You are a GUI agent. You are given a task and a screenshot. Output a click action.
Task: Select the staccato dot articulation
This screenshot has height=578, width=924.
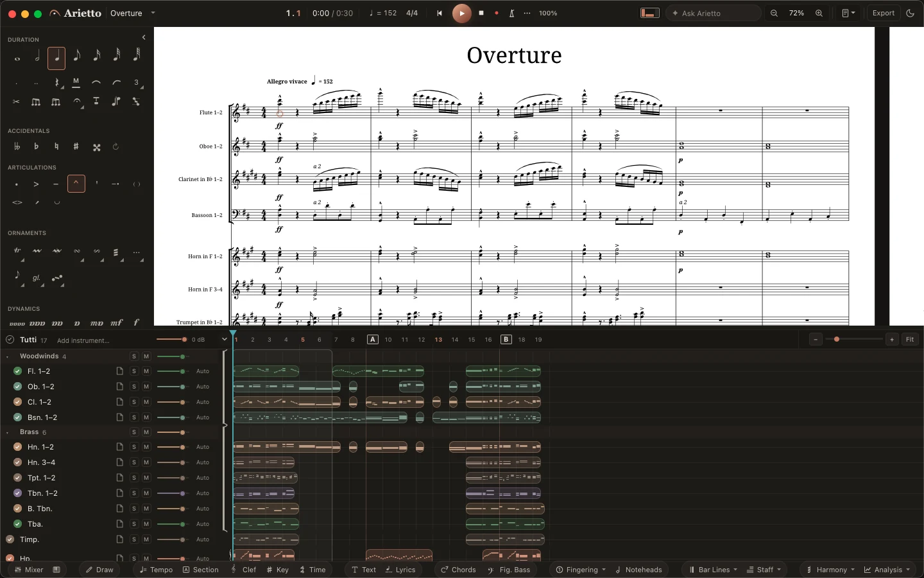(x=17, y=184)
